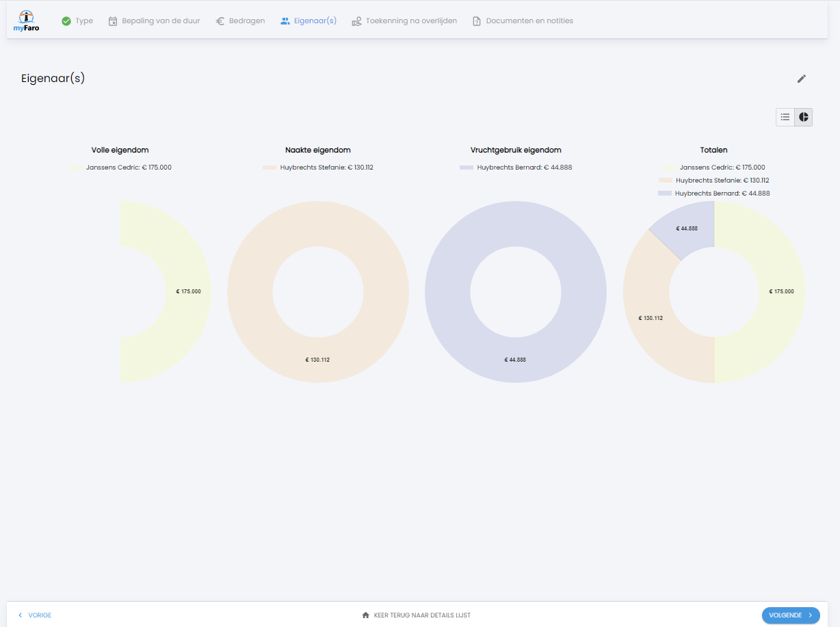The image size is (840, 627).
Task: Click the Vorige link
Action: pyautogui.click(x=34, y=615)
